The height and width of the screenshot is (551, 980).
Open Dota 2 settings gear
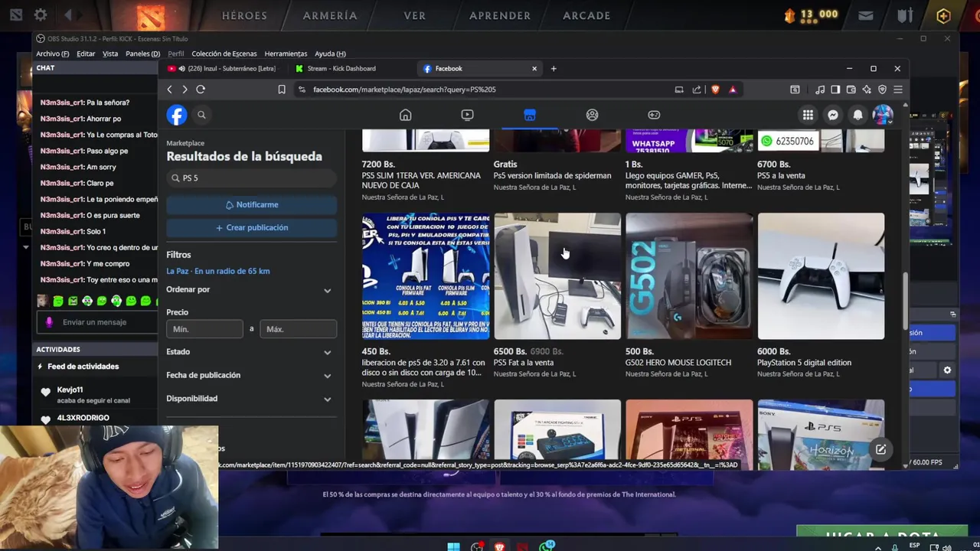pos(41,15)
